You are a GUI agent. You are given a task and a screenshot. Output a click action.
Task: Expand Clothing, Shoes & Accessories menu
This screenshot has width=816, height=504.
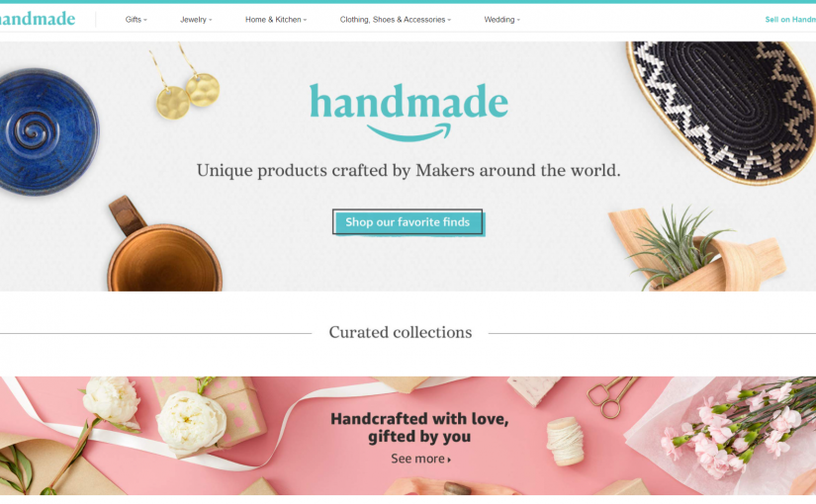coord(395,20)
